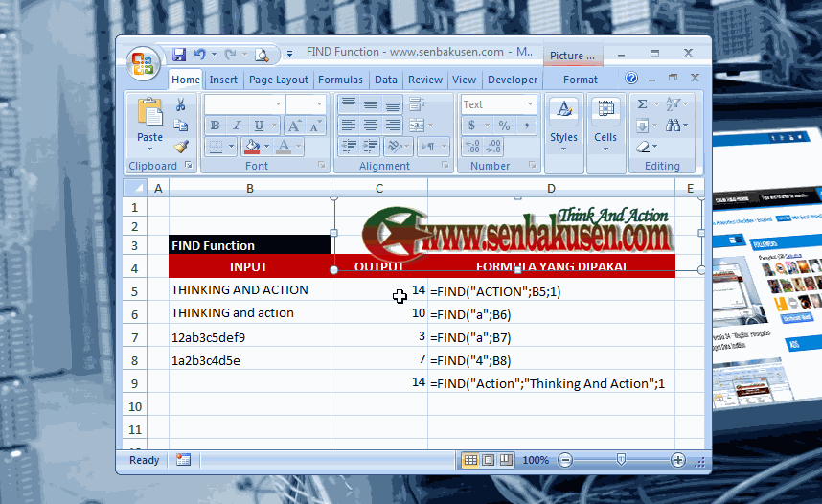Apply red Fill Color paint bucket
822x504 pixels.
pos(253,147)
